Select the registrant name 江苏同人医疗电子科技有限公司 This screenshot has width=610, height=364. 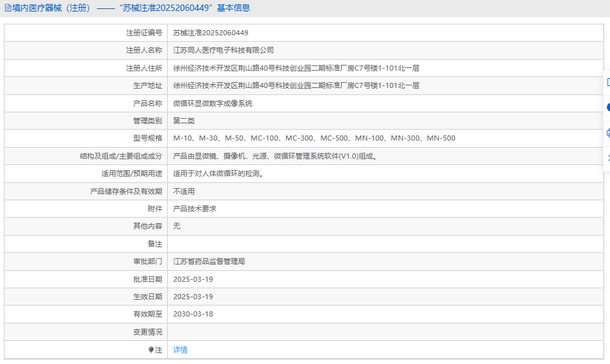click(x=223, y=50)
